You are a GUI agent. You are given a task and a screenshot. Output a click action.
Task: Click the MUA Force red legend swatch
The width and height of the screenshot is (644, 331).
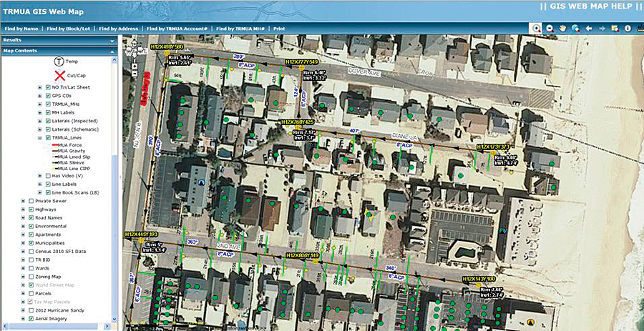click(x=54, y=145)
